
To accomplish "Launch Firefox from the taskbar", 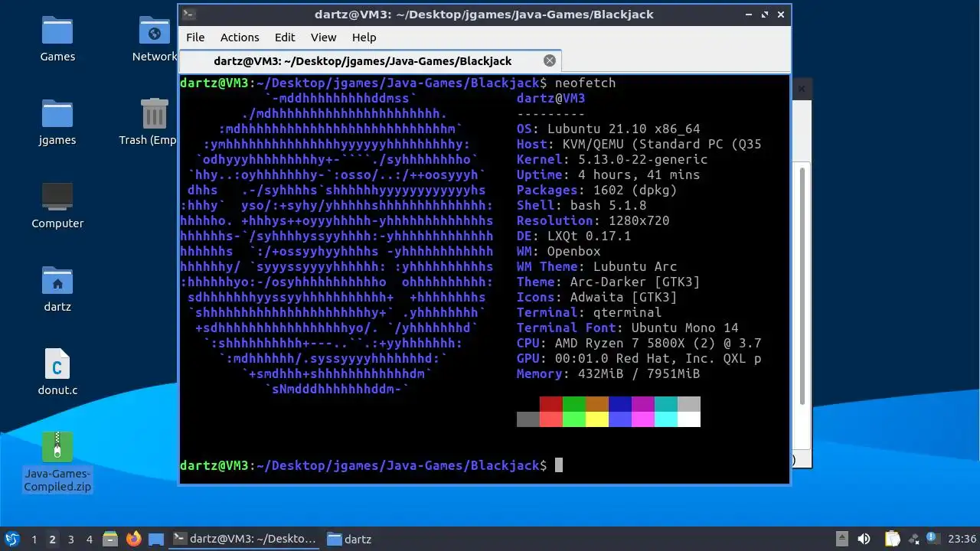I will point(134,539).
